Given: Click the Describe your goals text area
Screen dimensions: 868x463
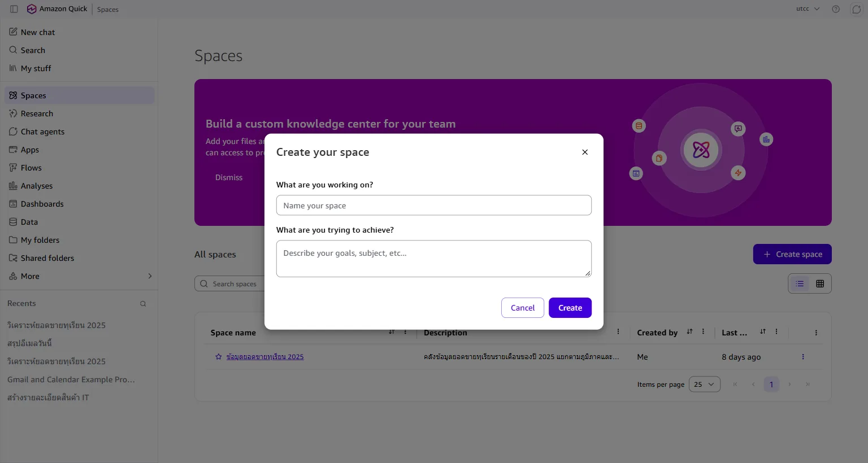Looking at the screenshot, I should [x=434, y=259].
